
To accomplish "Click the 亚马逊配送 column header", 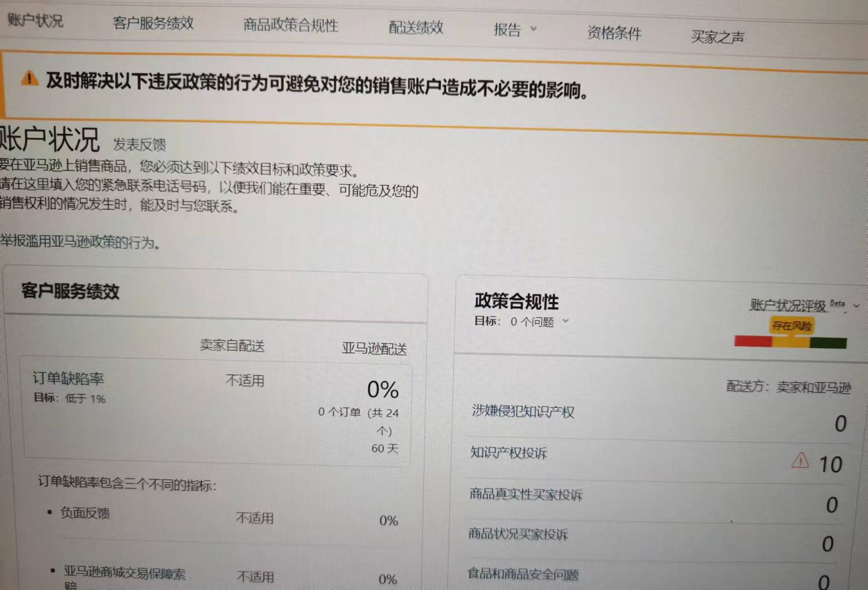I will pos(374,348).
